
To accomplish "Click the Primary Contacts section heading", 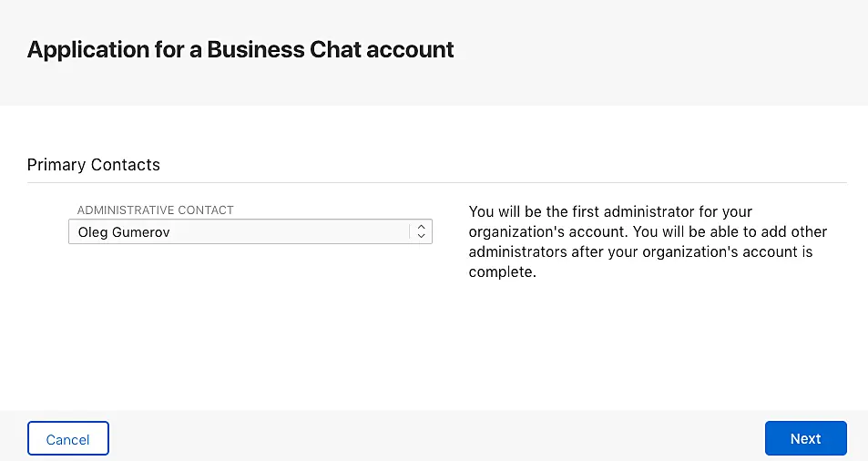I will point(93,165).
